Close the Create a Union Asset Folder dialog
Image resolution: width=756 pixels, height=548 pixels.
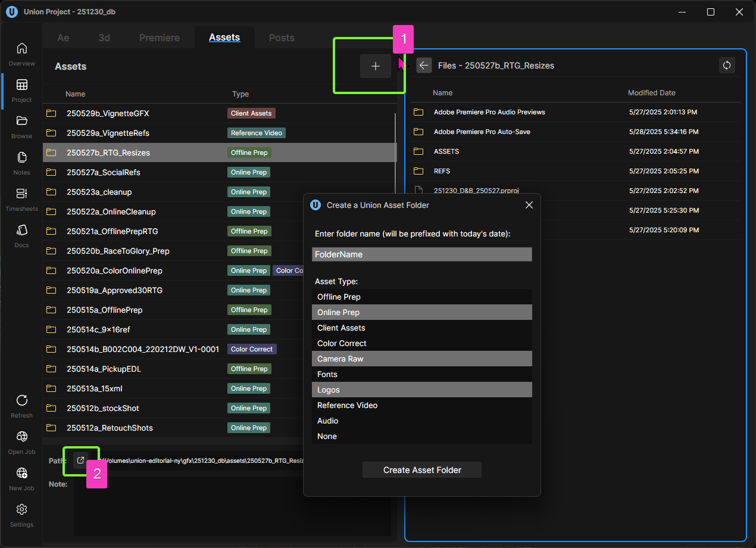click(x=529, y=205)
